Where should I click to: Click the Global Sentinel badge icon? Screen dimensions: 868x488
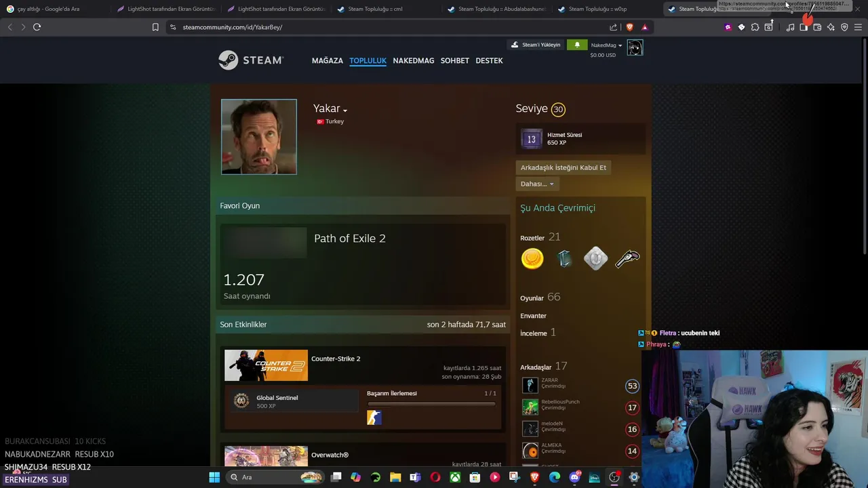[241, 401]
